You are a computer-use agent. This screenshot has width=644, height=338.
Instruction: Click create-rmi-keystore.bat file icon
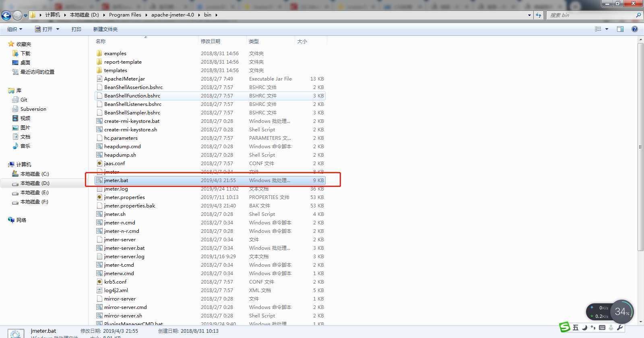click(x=99, y=121)
